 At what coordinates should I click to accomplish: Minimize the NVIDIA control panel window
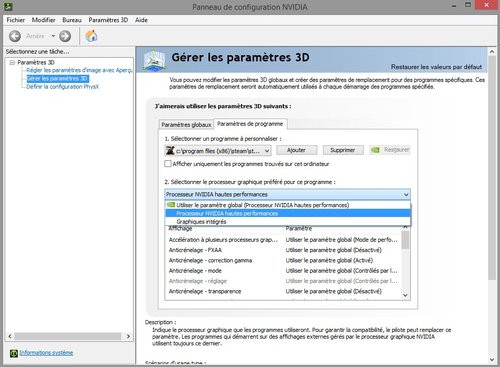point(454,6)
